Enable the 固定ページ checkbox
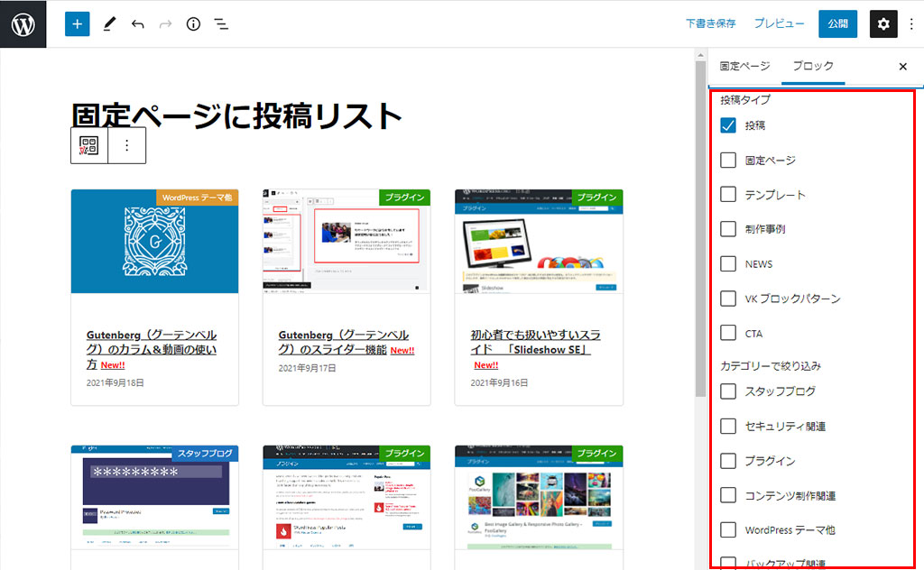The width and height of the screenshot is (924, 570). 728,161
